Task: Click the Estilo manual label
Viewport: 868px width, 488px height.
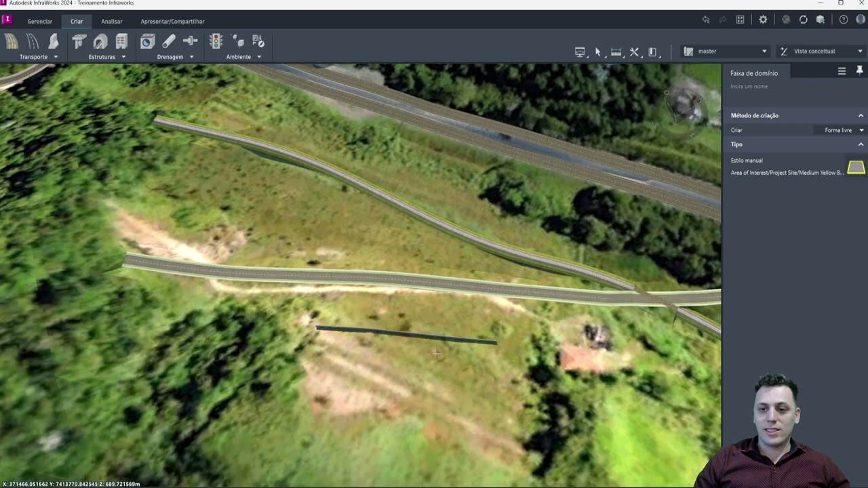Action: coord(747,161)
